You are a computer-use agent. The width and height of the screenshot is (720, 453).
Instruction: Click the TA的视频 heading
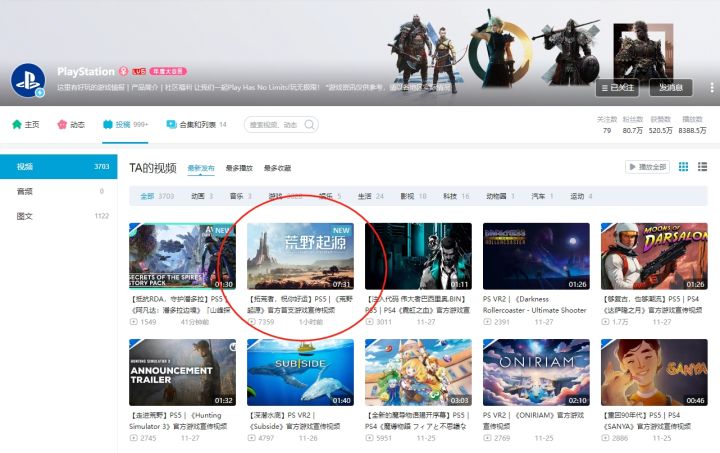click(152, 168)
